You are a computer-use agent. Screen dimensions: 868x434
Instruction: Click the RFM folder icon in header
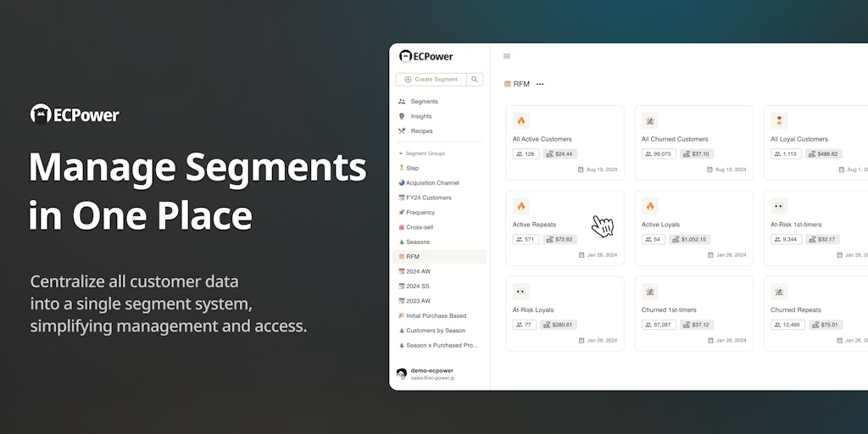point(507,84)
